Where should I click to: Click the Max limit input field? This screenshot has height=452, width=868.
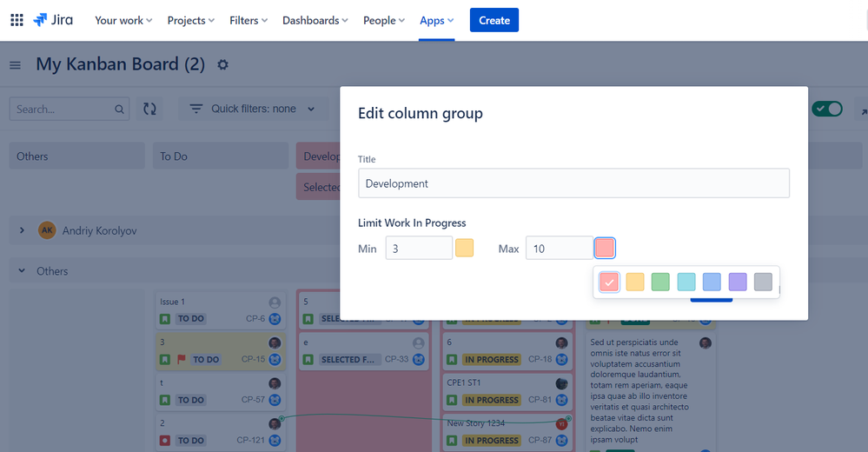click(x=559, y=248)
